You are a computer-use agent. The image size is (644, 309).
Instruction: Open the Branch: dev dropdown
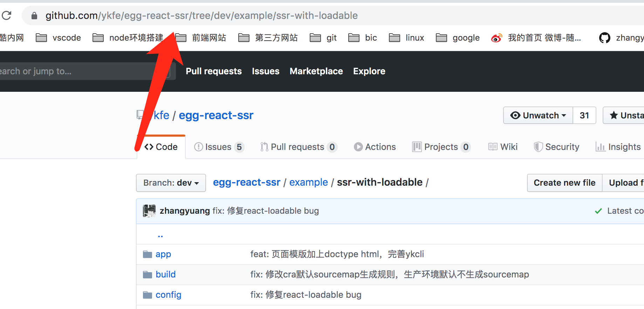[171, 183]
